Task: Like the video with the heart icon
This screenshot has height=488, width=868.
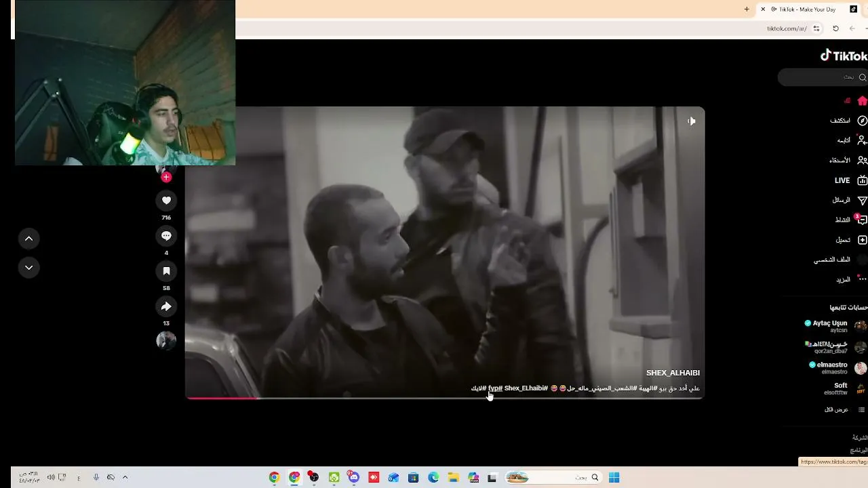Action: tap(166, 201)
